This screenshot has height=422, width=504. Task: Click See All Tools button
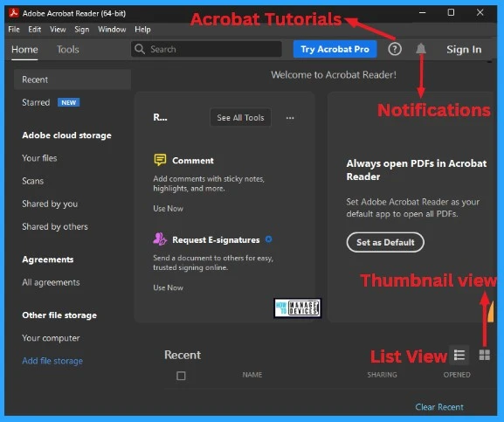click(x=240, y=118)
